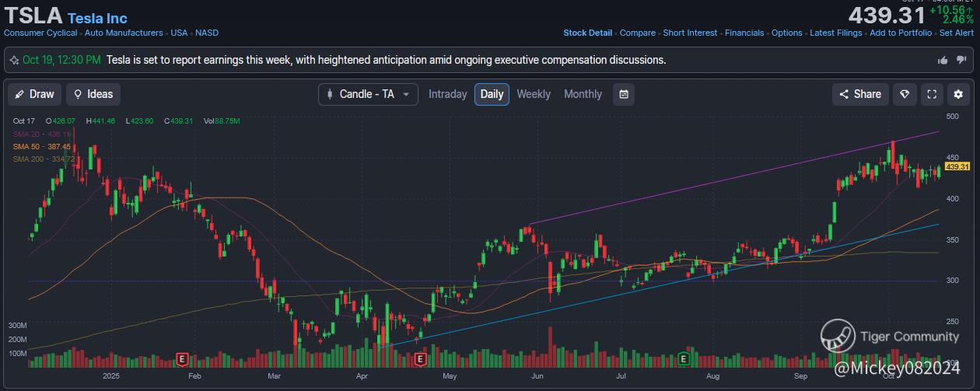The width and height of the screenshot is (980, 391).
Task: Select the Daily timeframe tab
Action: tap(492, 94)
